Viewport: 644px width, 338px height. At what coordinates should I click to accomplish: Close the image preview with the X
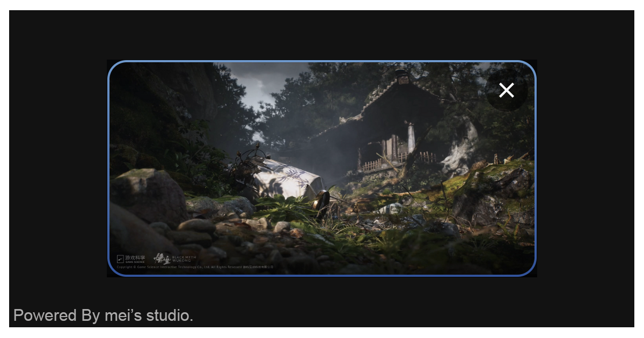(506, 90)
